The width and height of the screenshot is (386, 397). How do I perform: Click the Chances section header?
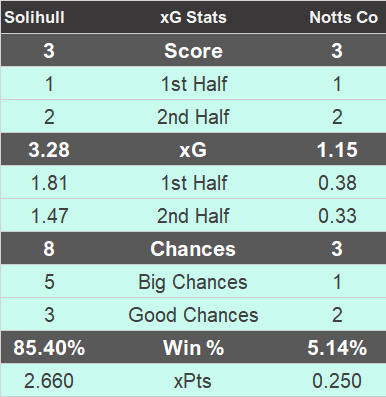point(193,249)
